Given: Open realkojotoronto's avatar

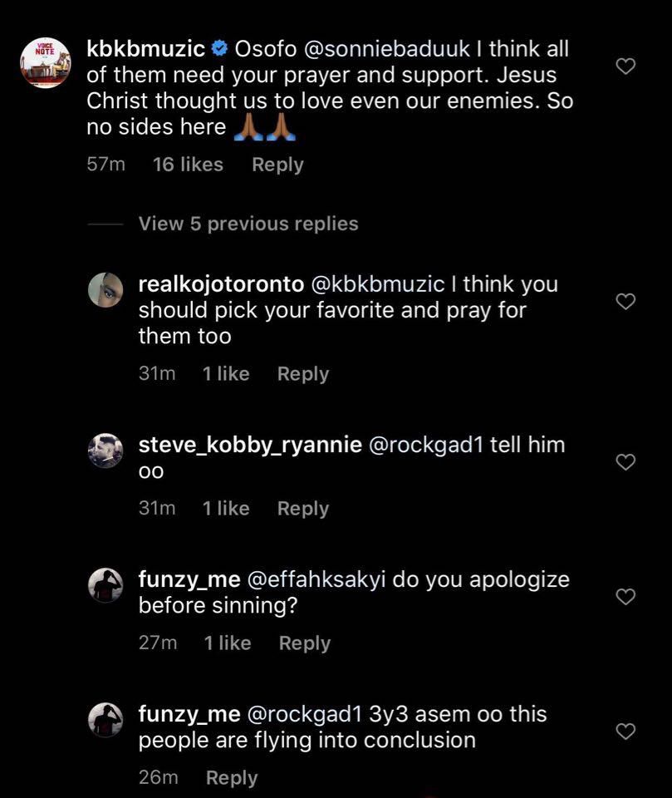Looking at the screenshot, I should tap(105, 290).
